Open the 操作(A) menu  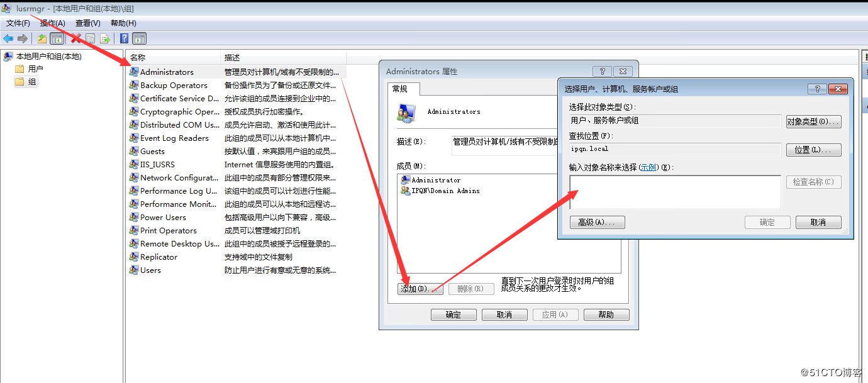pyautogui.click(x=53, y=23)
